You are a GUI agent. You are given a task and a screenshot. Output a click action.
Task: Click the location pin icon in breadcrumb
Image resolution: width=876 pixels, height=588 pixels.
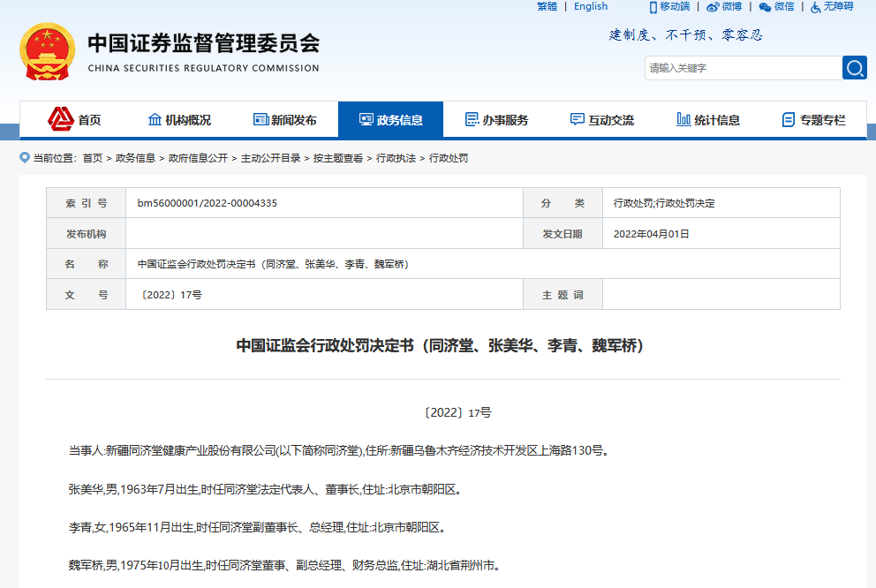pyautogui.click(x=25, y=158)
